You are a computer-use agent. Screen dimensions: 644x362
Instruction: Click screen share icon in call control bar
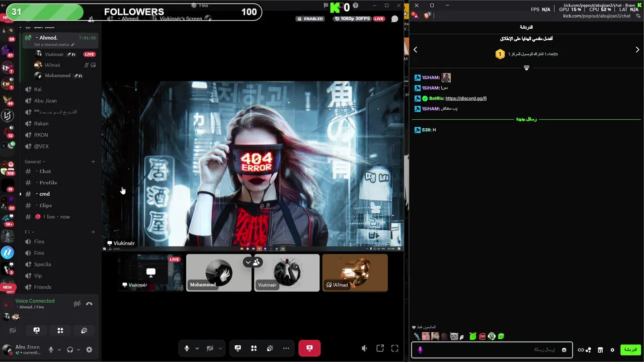click(237, 348)
